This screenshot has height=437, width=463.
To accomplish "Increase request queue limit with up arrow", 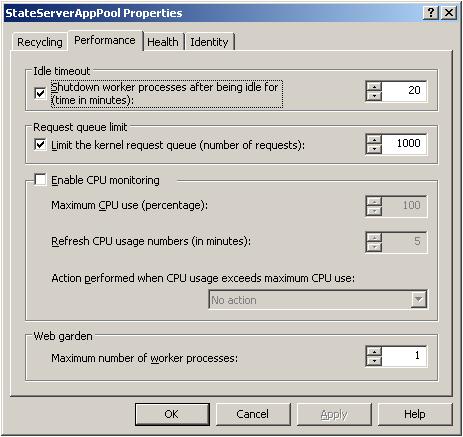I will click(x=375, y=140).
